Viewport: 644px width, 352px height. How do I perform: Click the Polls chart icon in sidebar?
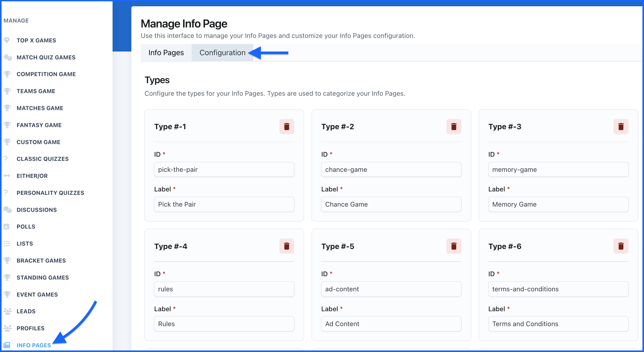click(x=7, y=226)
